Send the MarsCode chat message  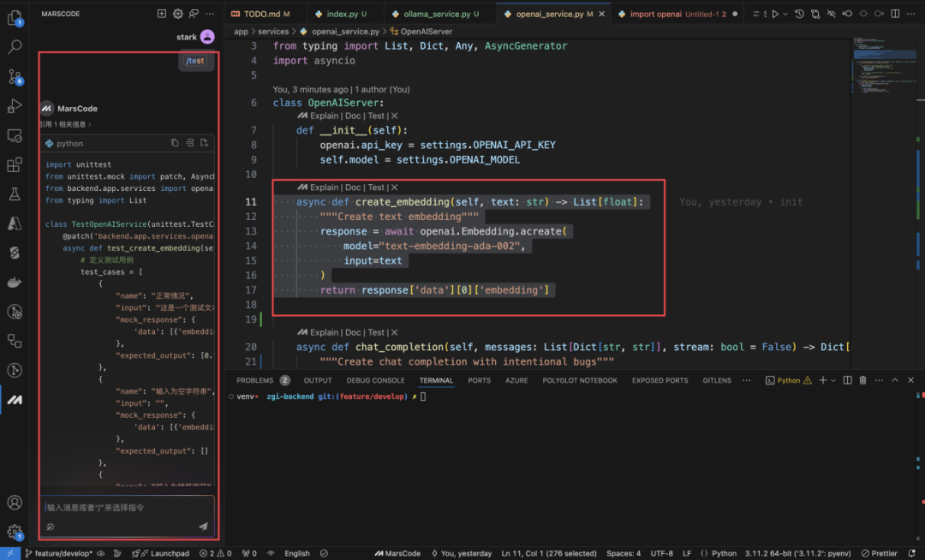(x=203, y=527)
